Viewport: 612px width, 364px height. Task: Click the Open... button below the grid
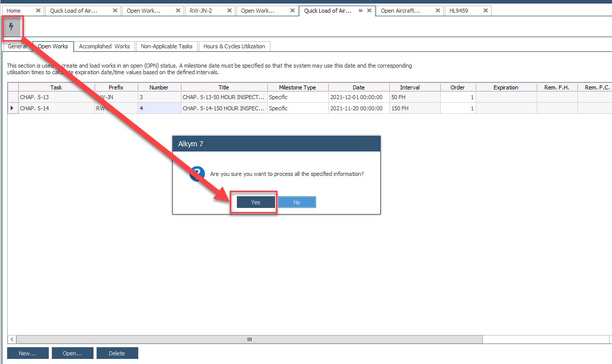[72, 353]
